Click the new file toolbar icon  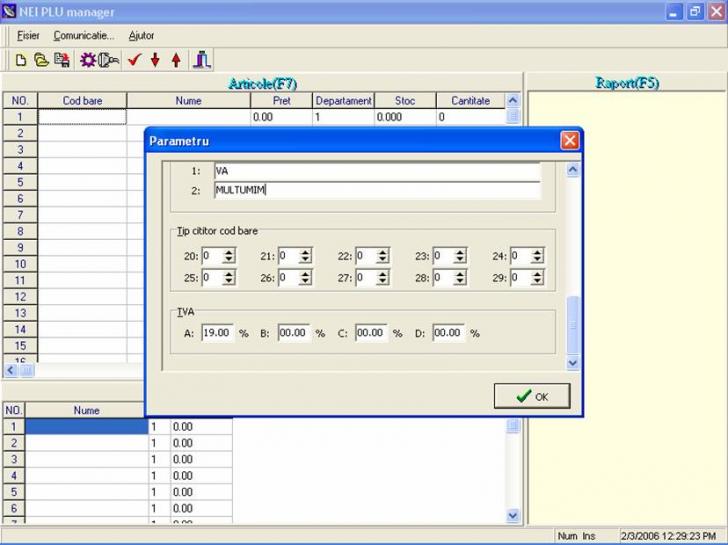20,60
